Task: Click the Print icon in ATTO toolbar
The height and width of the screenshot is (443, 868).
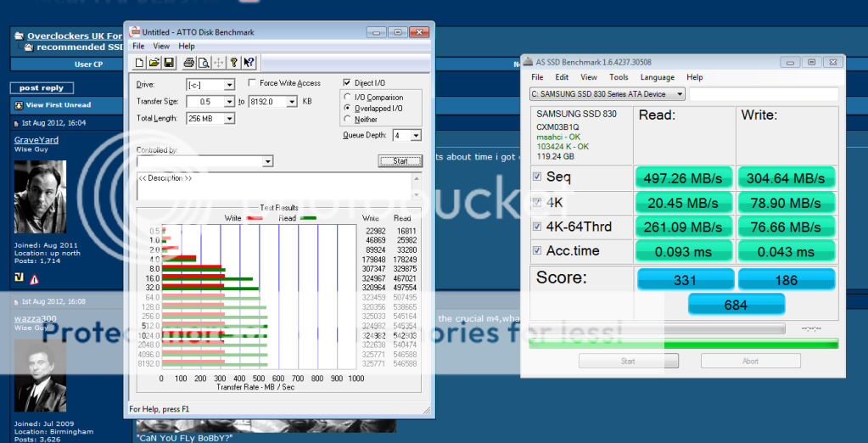Action: (x=189, y=62)
